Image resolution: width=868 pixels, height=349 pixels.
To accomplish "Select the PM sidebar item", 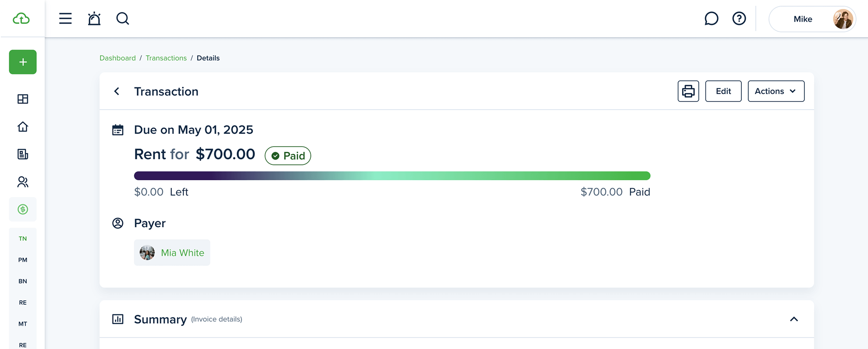I will pyautogui.click(x=23, y=260).
